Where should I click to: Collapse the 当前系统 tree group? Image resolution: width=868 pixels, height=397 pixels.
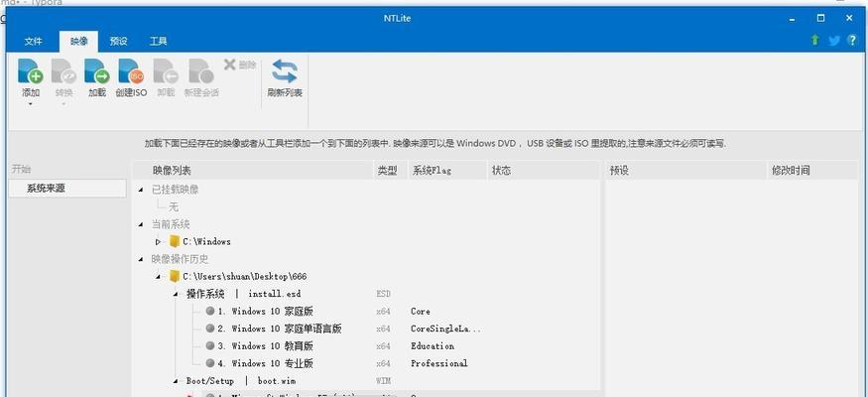(141, 224)
